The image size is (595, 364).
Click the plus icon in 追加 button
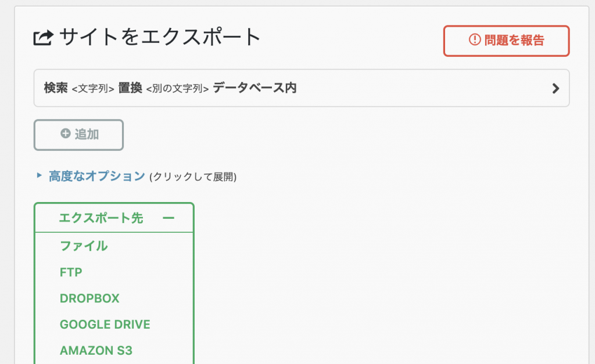coord(66,134)
